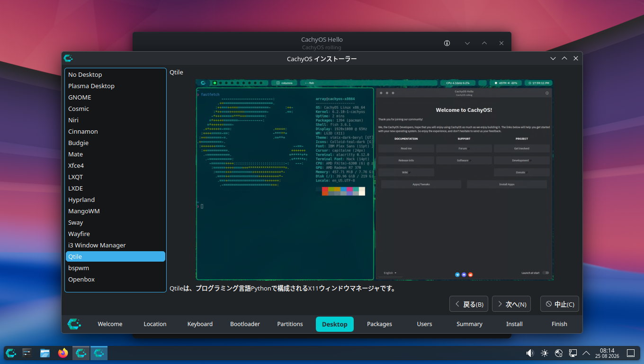Pick bspwm from the desktop list
The image size is (644, 364).
pyautogui.click(x=116, y=268)
